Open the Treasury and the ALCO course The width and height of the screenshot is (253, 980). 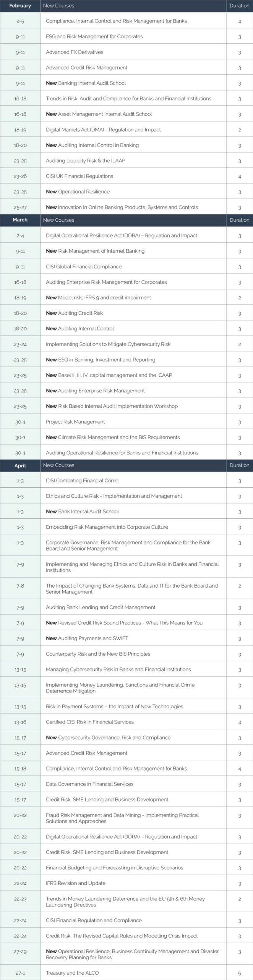click(72, 973)
